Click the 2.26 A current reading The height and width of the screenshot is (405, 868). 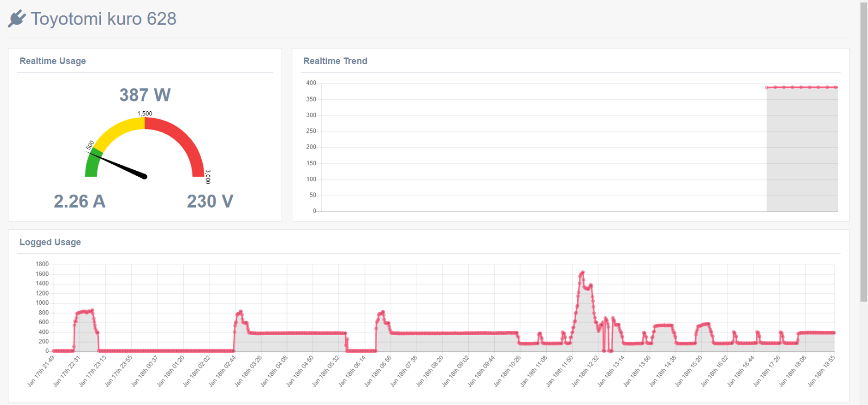79,201
